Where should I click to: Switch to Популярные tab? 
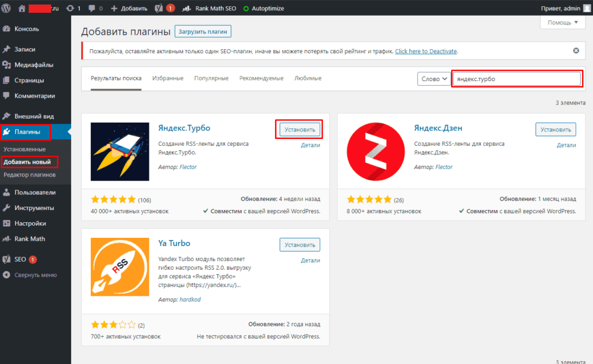click(211, 78)
